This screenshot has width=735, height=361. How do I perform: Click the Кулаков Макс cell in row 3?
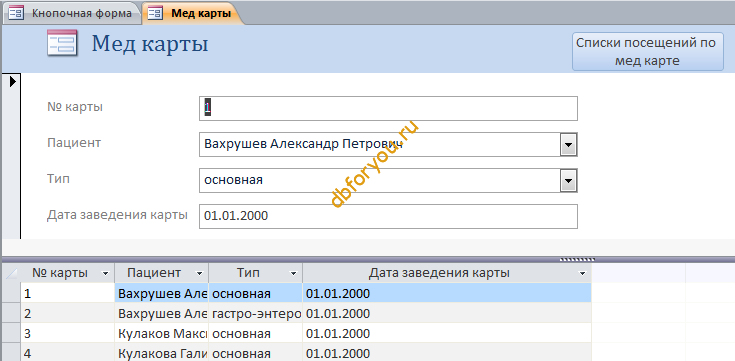162,333
